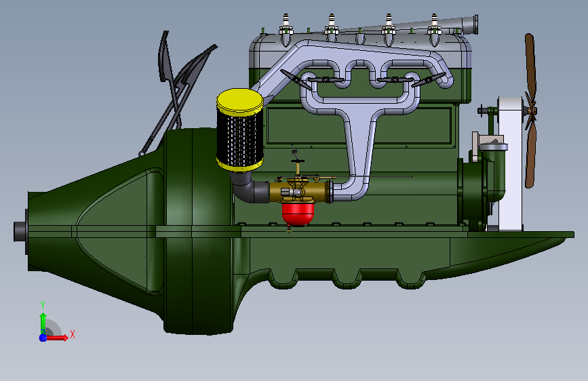Image resolution: width=588 pixels, height=381 pixels.
Task: Select the conical transmission housing
Action: 96,232
